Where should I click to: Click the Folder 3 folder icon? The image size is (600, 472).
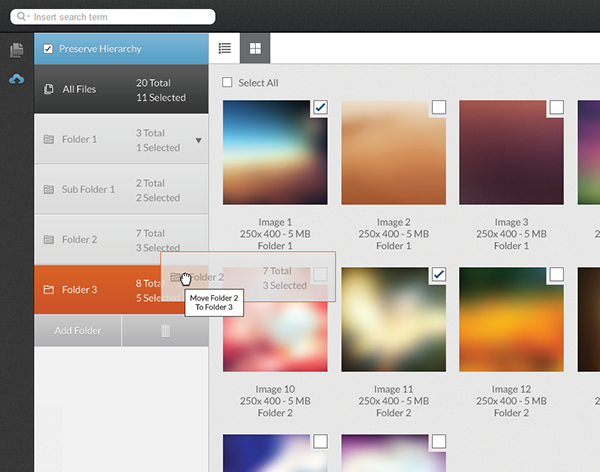(x=49, y=290)
